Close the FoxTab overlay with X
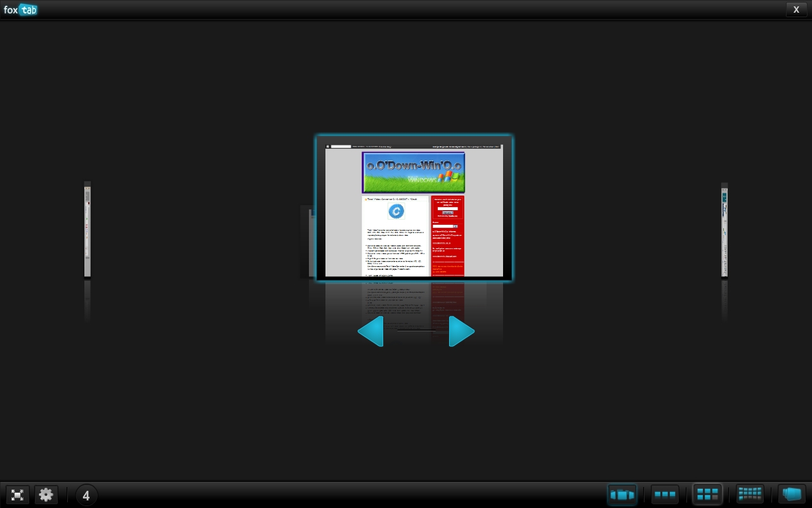This screenshot has width=812, height=508. point(797,10)
